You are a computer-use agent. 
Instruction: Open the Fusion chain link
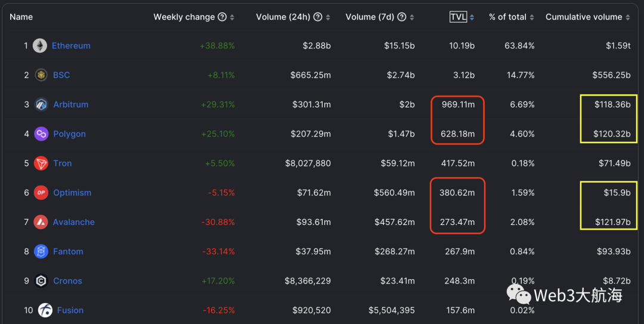click(x=70, y=310)
